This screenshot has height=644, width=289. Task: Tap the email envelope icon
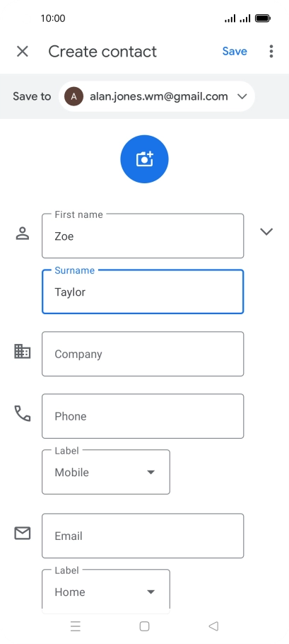(22, 533)
